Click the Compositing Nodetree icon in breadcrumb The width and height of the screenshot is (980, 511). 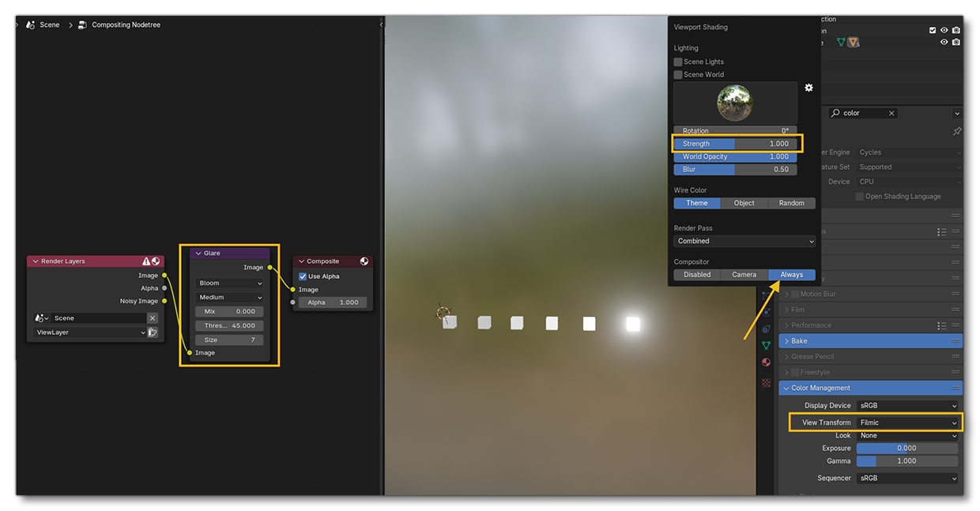81,24
